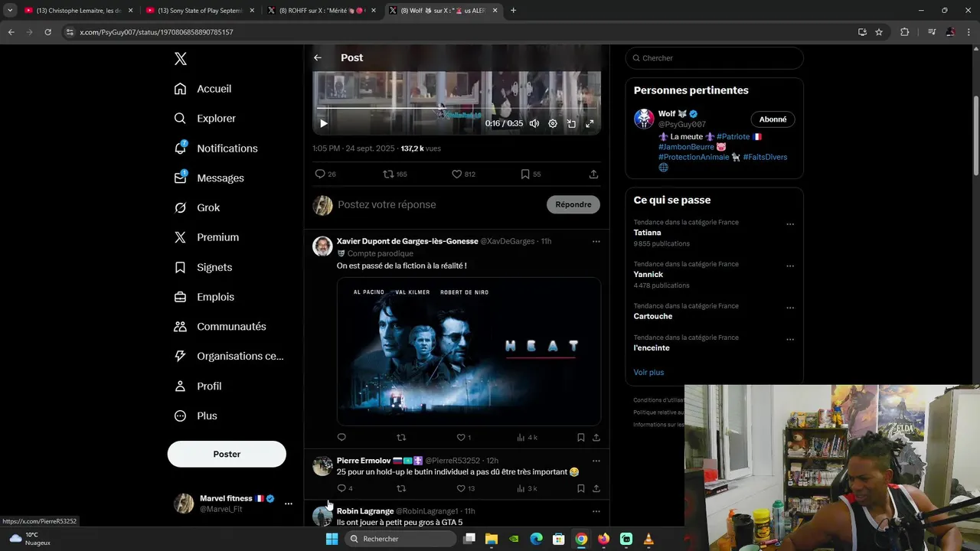Like Pierre Ermolov's comment with 13 likes
The image size is (980, 551).
(x=465, y=488)
